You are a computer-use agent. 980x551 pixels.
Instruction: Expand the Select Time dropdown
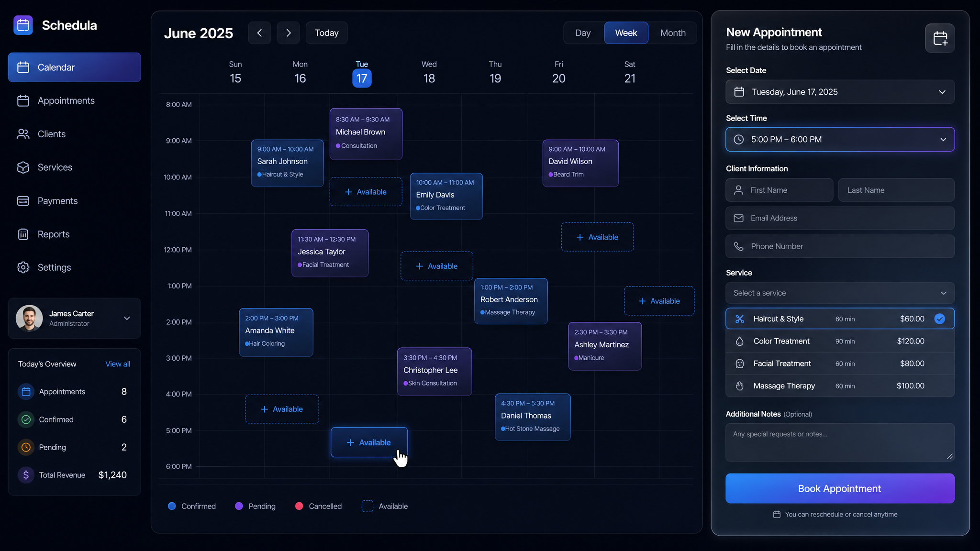pyautogui.click(x=840, y=140)
